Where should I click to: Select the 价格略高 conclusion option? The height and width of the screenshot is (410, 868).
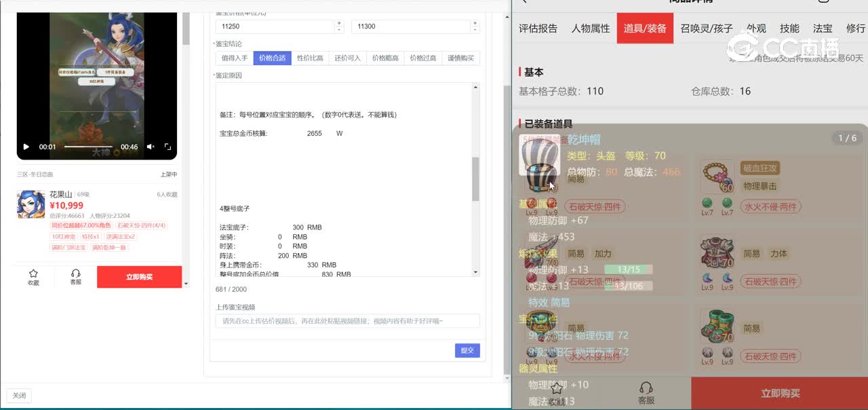pyautogui.click(x=385, y=58)
